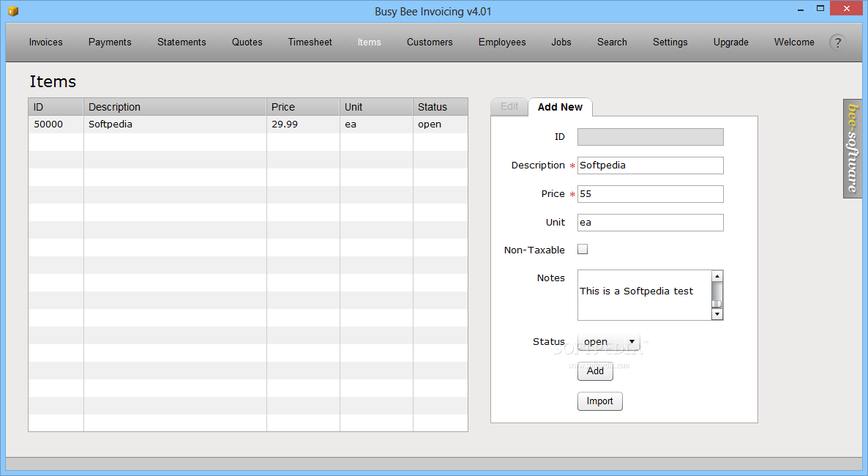Go to the Invoices menu

tap(46, 42)
